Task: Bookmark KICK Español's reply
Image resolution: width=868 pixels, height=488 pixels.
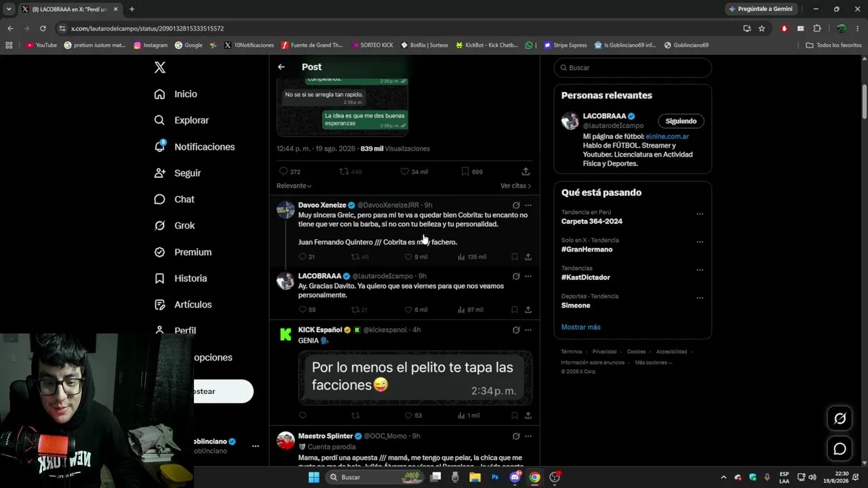Action: [515, 415]
